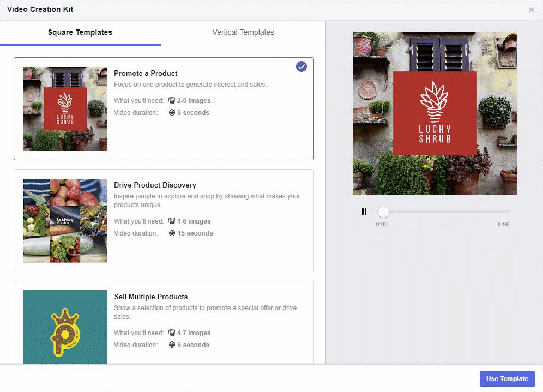Screen dimensions: 543x392
Task: Close the Video Creation Kit dialog
Action: (x=532, y=10)
